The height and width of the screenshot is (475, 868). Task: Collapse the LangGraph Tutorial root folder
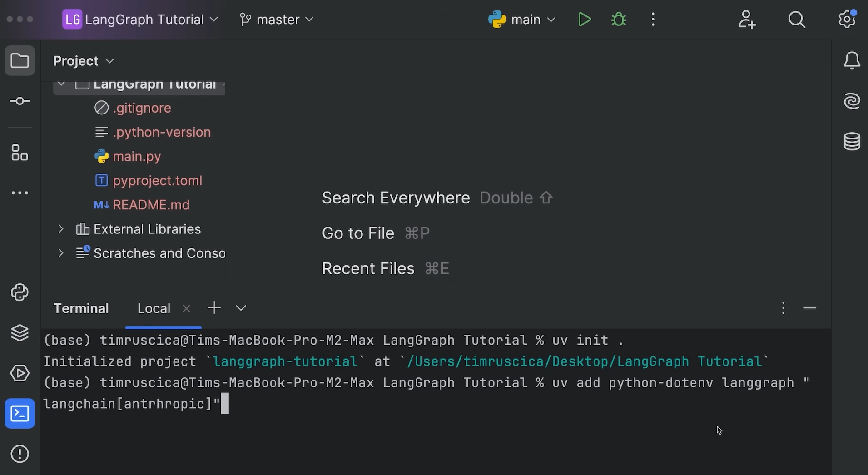(x=61, y=84)
